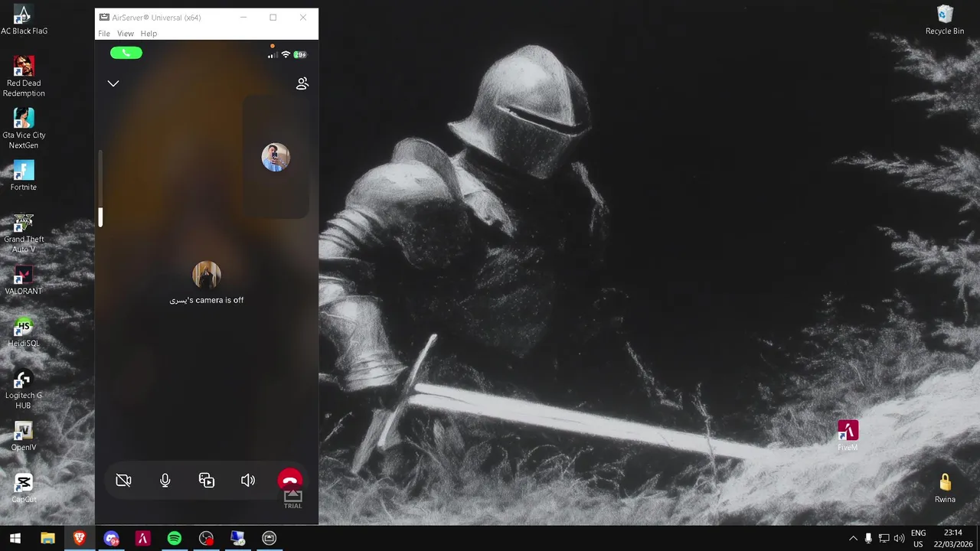Open network settings from the tray
The image size is (980, 551).
[x=884, y=539]
